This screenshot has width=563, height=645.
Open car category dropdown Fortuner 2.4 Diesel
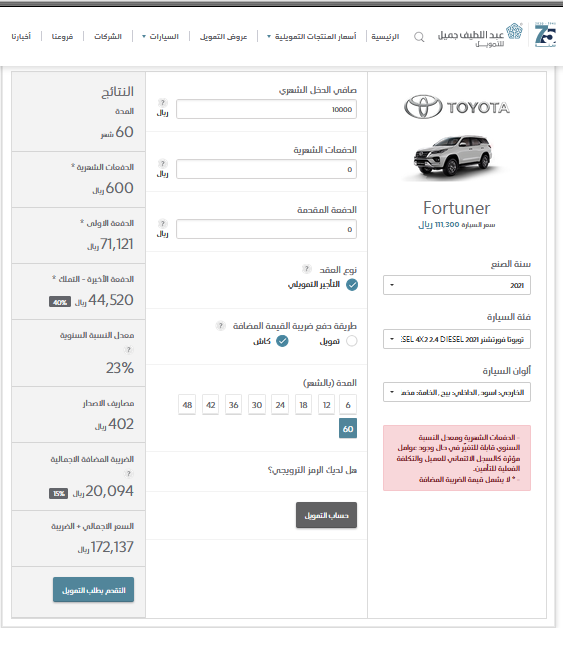457,339
